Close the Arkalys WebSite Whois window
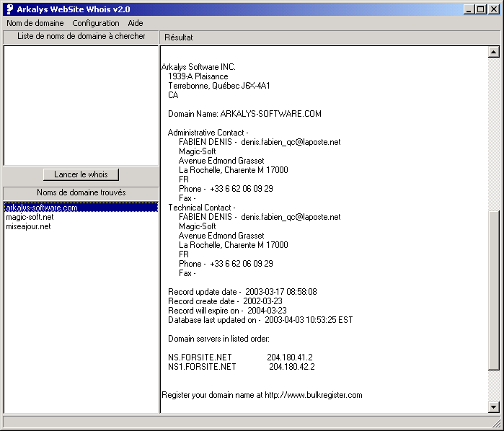 [x=493, y=9]
